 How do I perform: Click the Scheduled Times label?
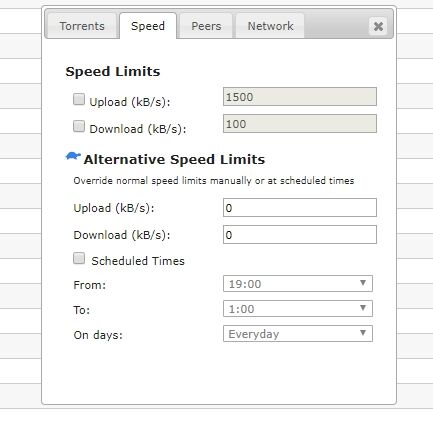138,261
